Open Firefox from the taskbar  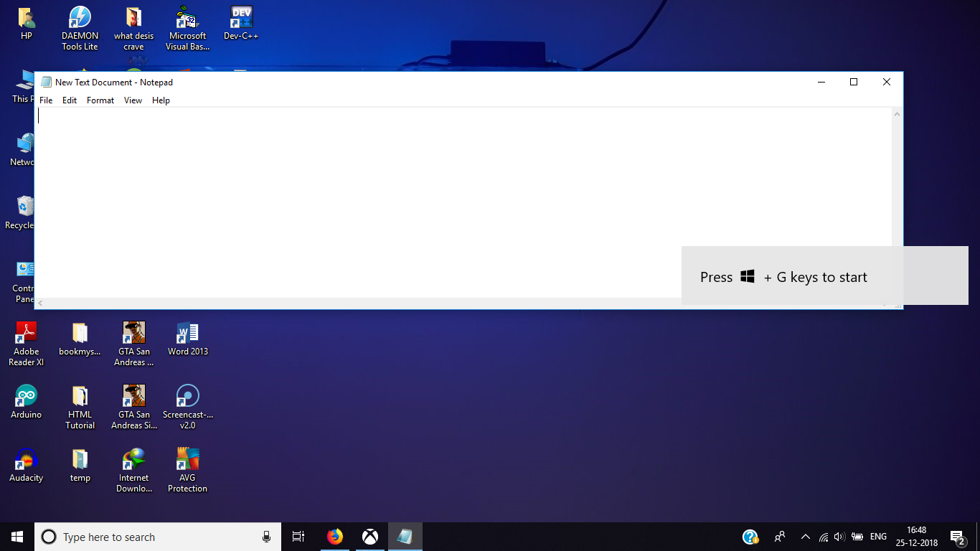tap(334, 537)
